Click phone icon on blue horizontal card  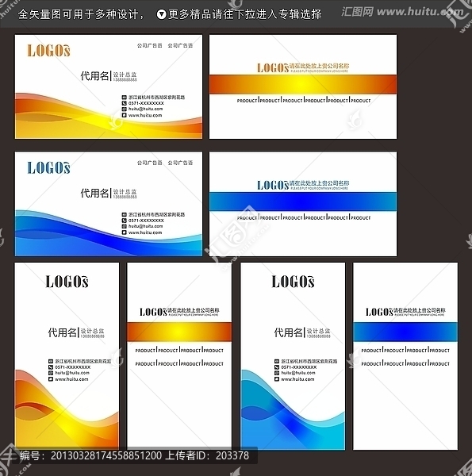coord(124,221)
